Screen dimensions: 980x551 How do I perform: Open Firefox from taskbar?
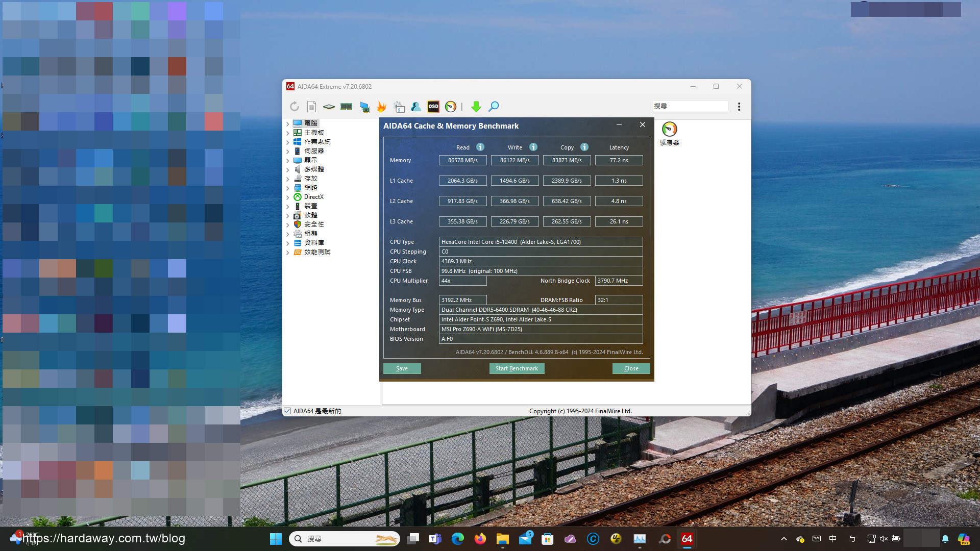(x=480, y=539)
